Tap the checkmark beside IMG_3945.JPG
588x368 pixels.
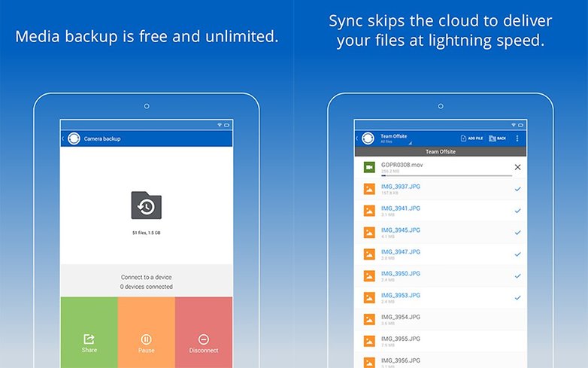(x=517, y=233)
